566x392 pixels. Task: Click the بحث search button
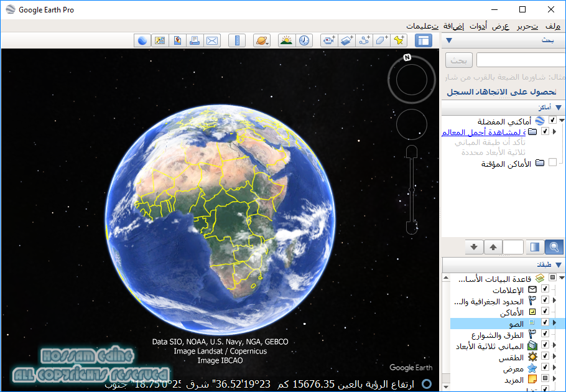459,60
